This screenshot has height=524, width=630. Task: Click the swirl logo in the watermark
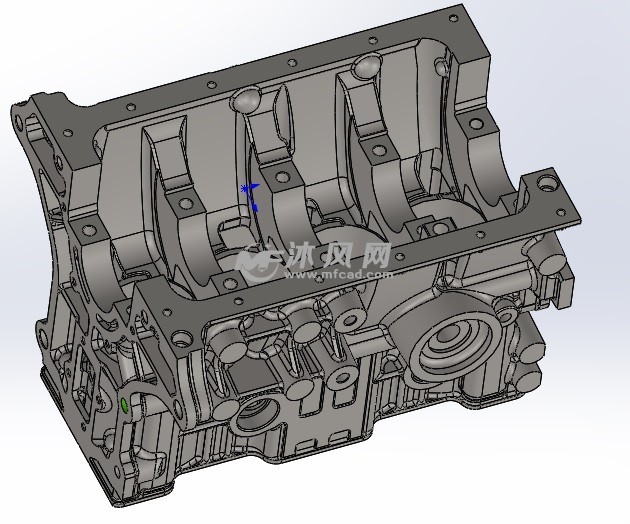click(256, 264)
